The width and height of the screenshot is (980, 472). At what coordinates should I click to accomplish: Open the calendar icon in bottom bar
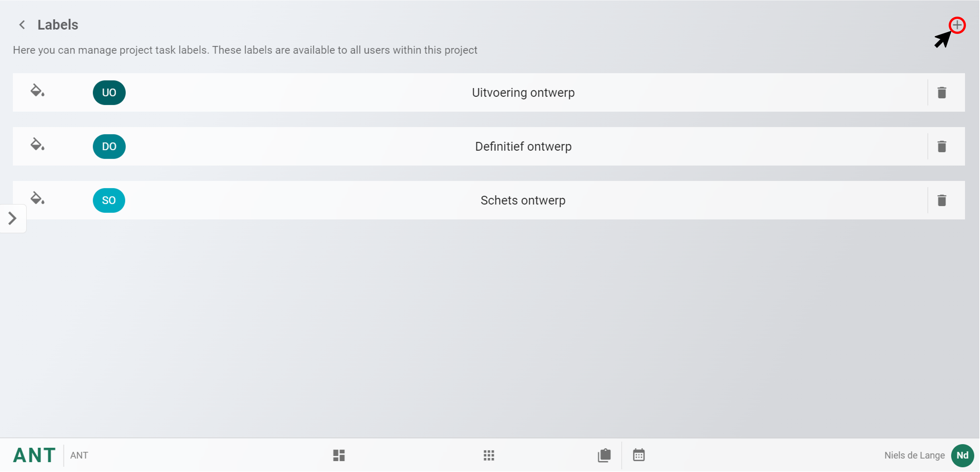point(639,455)
